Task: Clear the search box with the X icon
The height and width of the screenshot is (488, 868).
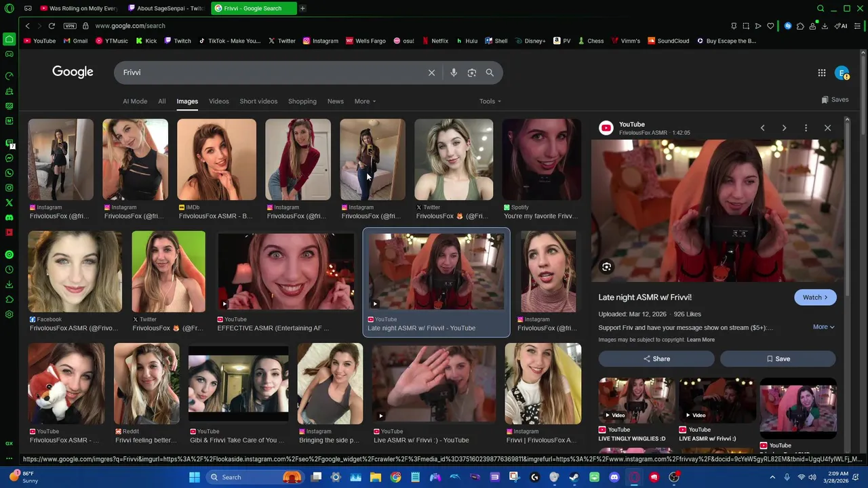Action: 431,73
